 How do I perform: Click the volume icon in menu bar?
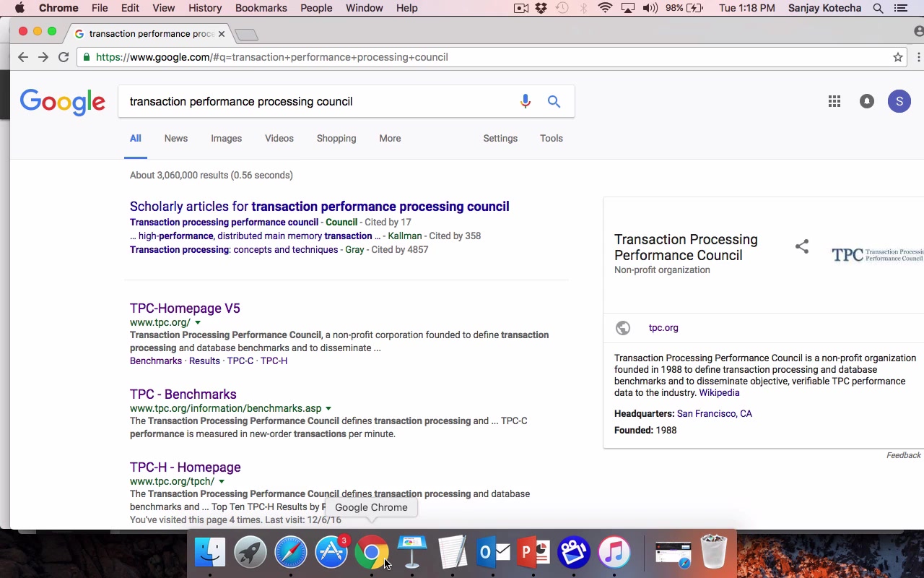pyautogui.click(x=650, y=8)
